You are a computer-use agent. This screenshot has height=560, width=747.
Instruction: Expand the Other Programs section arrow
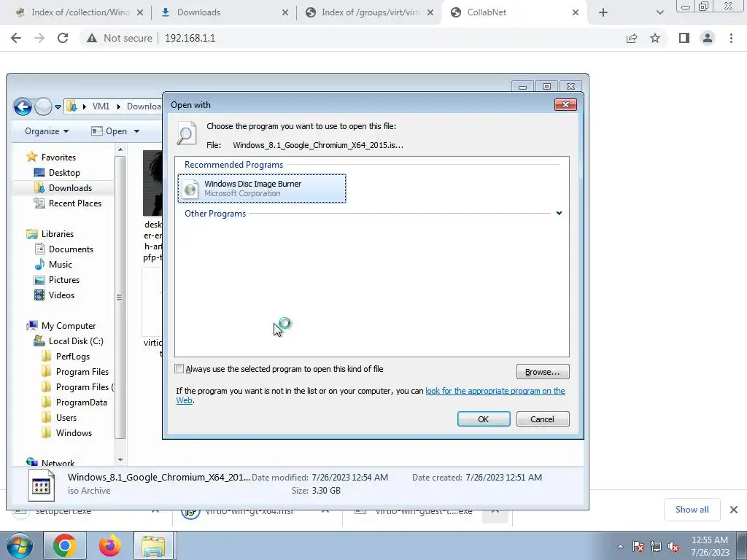click(559, 214)
